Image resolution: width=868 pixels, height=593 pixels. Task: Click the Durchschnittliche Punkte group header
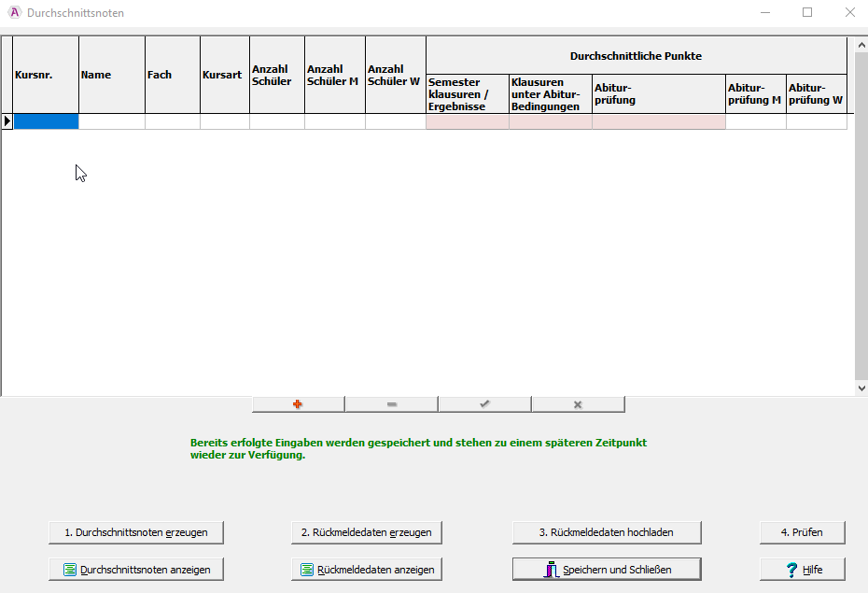coord(637,56)
